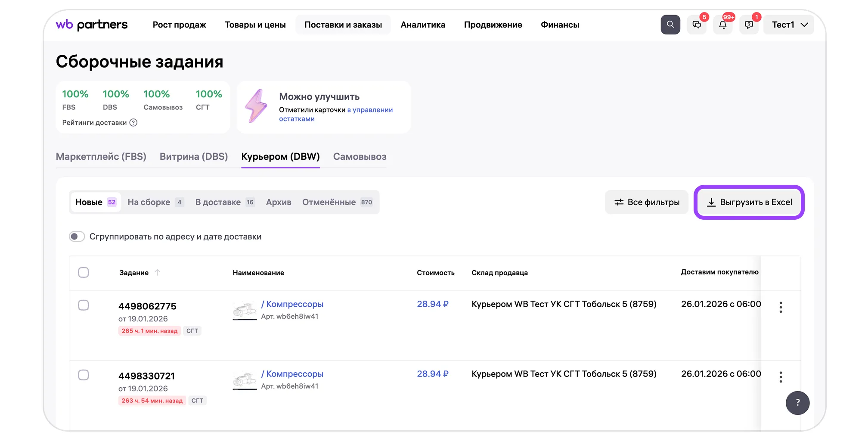Open the chat messages icon

coord(697,25)
